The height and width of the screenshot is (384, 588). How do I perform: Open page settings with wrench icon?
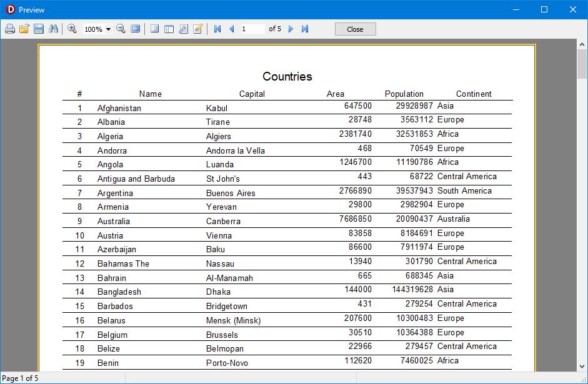[183, 29]
